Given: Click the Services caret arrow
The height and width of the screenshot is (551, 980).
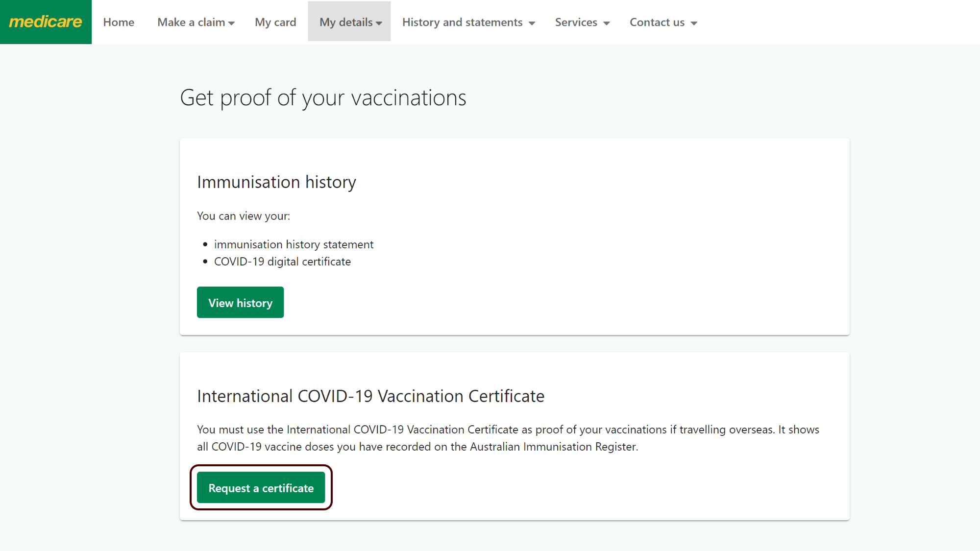Looking at the screenshot, I should (606, 23).
